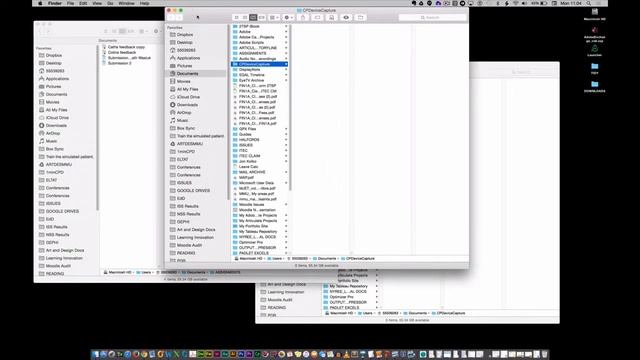Switch front Finder window to list view
Image resolution: width=640 pixels, height=360 pixels.
coord(244,18)
